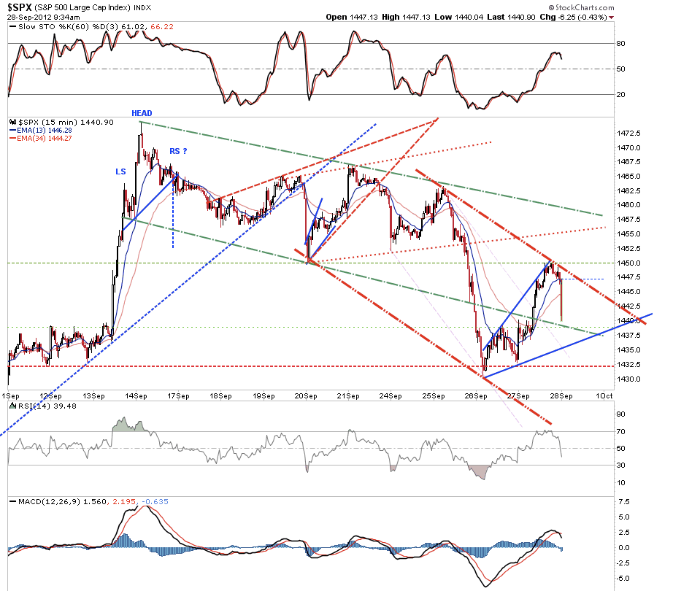Image resolution: width=700 pixels, height=591 pixels.
Task: Click the 21Sep date on time axis
Action: tap(349, 396)
